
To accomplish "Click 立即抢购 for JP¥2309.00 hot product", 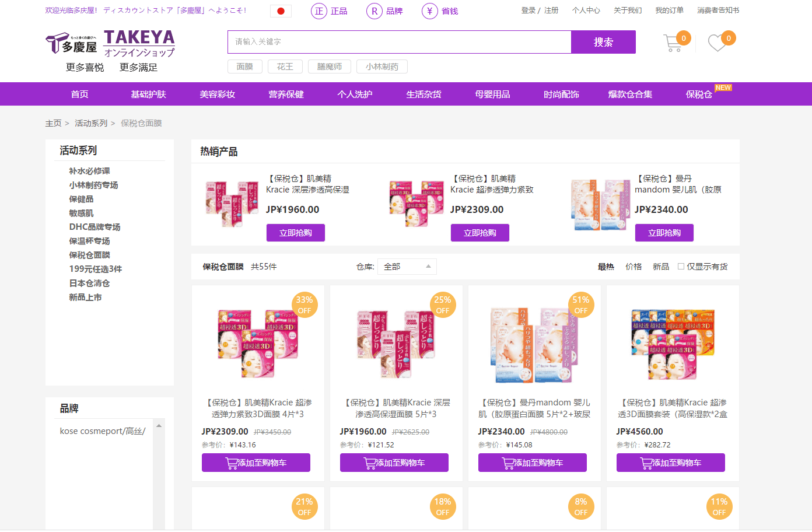I will coord(480,233).
